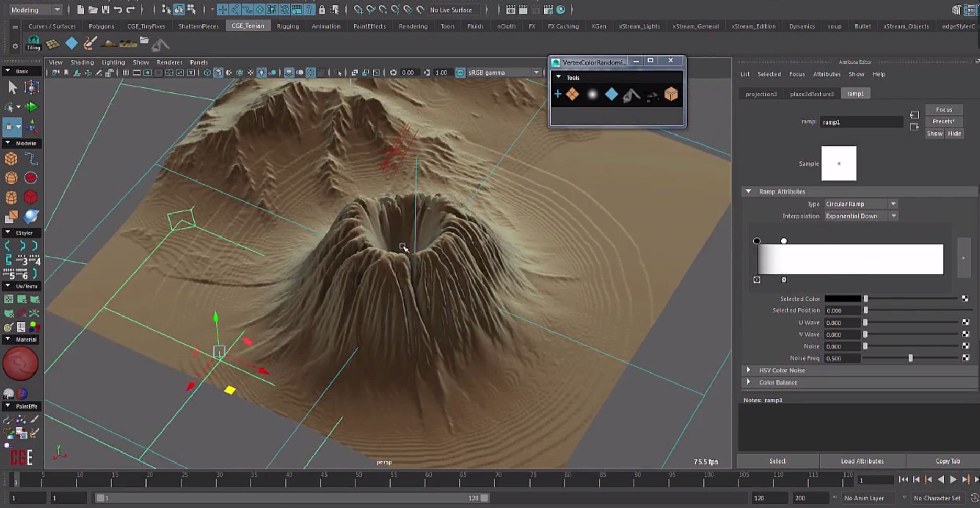Click the Tiling shelf icon
The image size is (980, 508).
pos(33,43)
